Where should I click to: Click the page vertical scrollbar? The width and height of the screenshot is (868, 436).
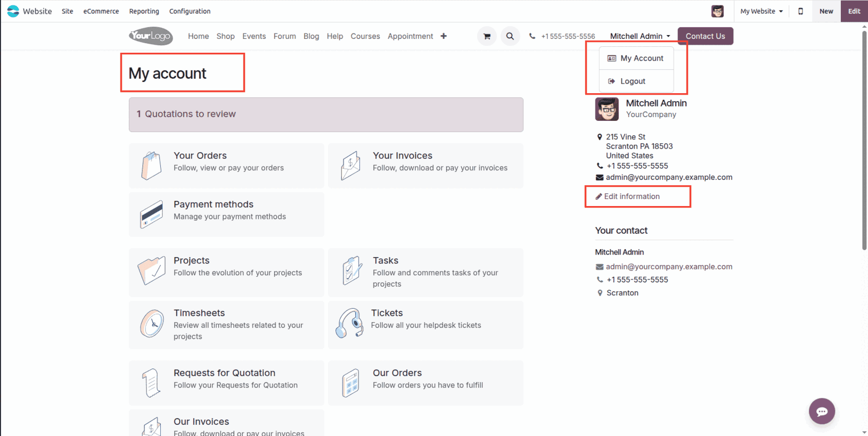(864, 141)
